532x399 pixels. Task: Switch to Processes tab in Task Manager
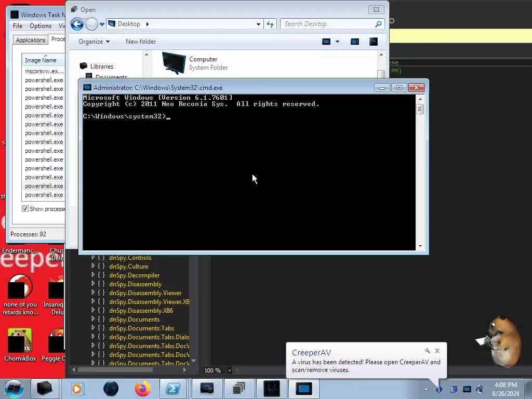click(58, 39)
